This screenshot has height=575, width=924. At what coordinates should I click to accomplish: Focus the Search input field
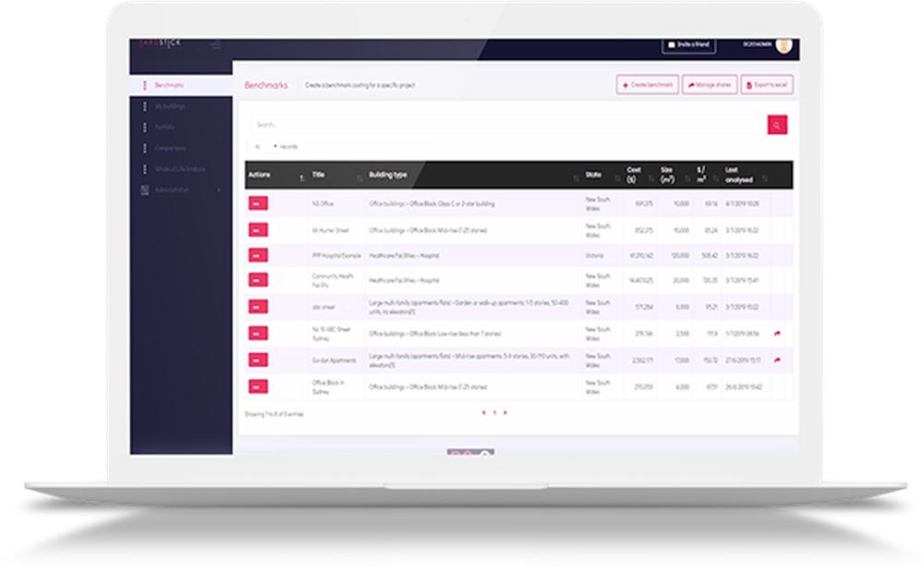(x=508, y=125)
